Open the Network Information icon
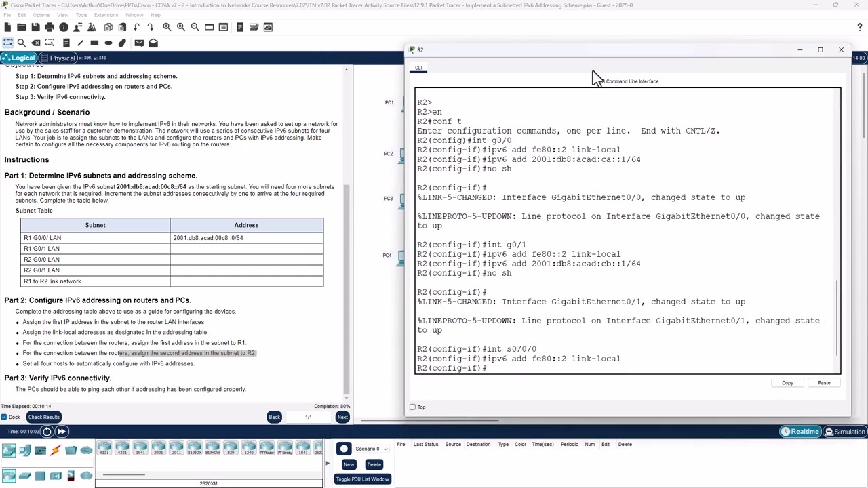Screen dimensions: 868x488 coord(64,27)
